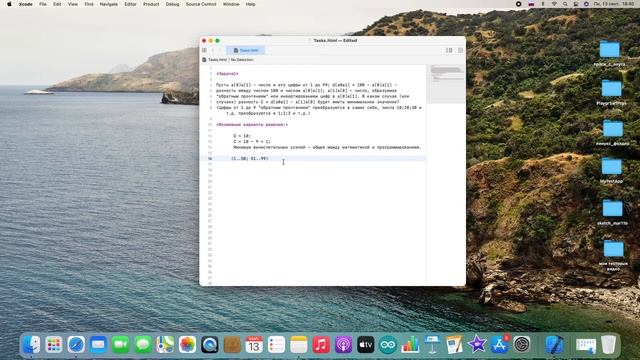Open the Apple menu
Viewport: 640px width, 360px height.
pos(9,4)
